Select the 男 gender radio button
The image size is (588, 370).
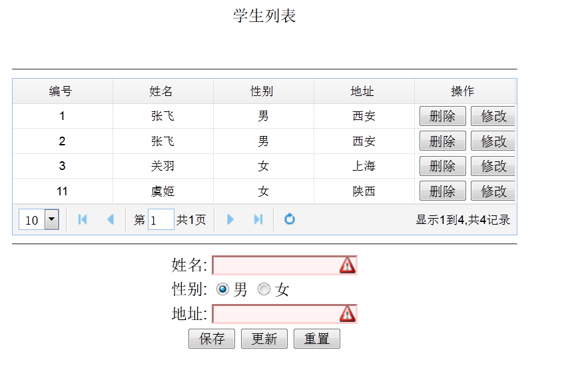click(222, 289)
